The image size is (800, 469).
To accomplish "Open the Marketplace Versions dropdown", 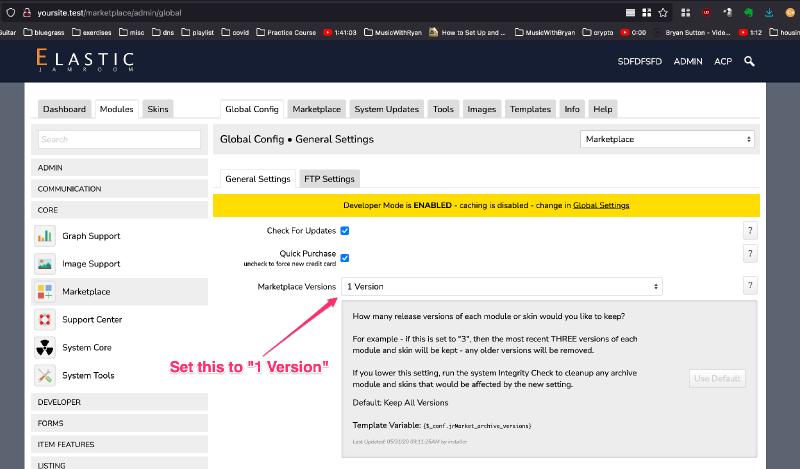I will (x=503, y=287).
